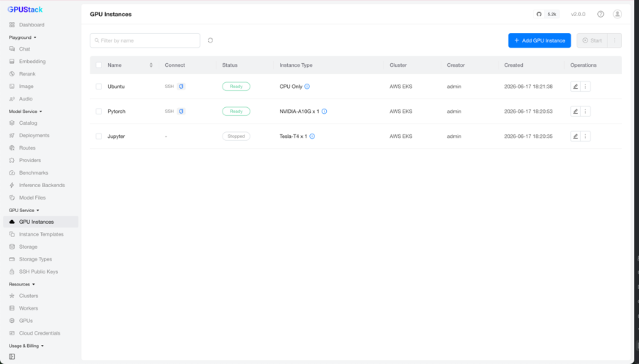This screenshot has width=639, height=364.
Task: Click the Start button
Action: [592, 40]
